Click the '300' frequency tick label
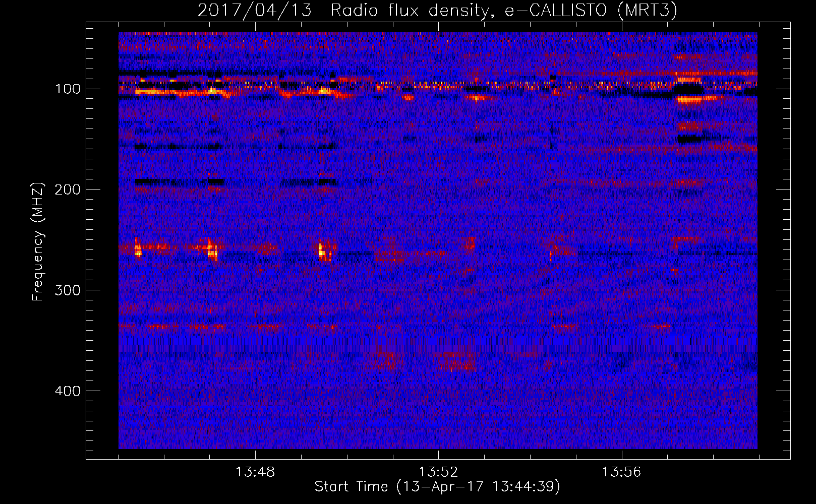 68,290
